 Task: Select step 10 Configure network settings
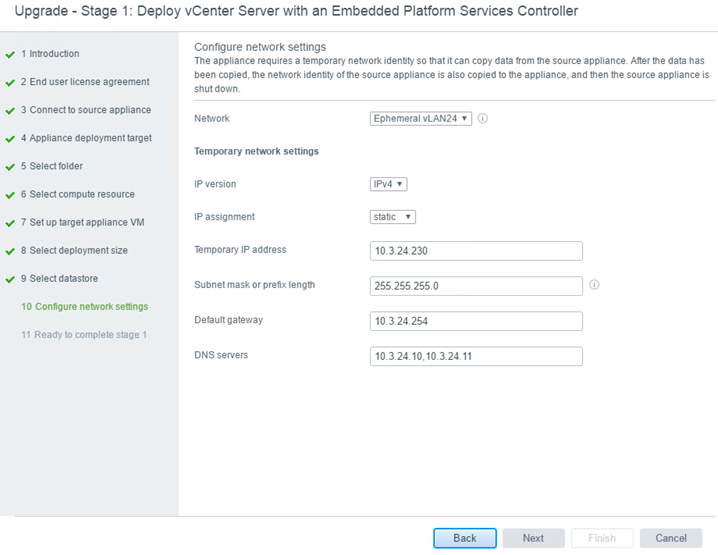[85, 307]
